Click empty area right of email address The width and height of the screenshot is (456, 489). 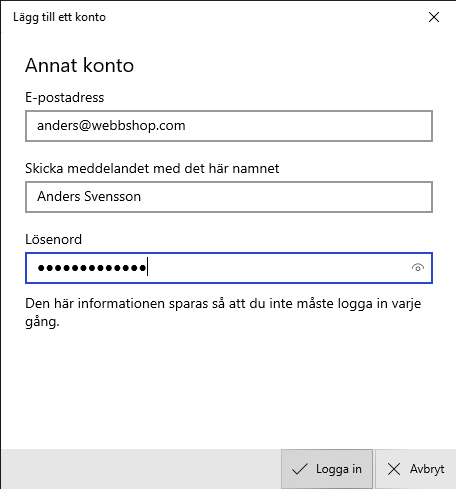(x=307, y=126)
